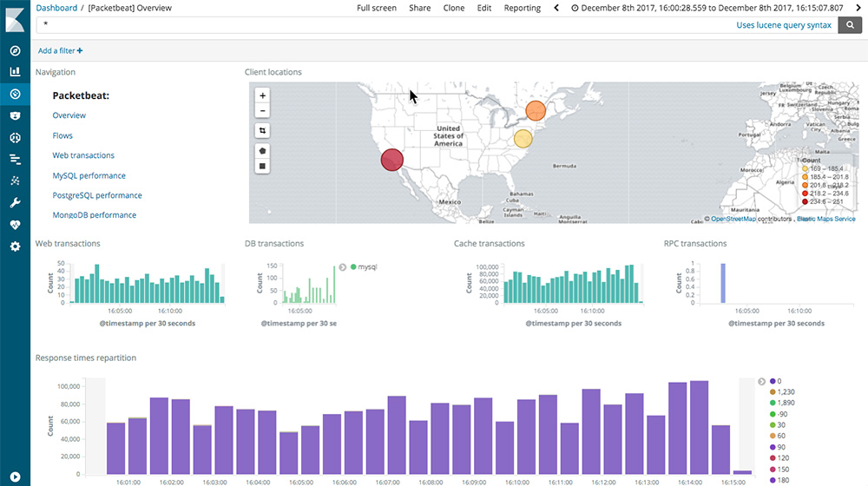This screenshot has height=486, width=868.
Task: Open the Elastic Maps Service link
Action: click(x=826, y=219)
